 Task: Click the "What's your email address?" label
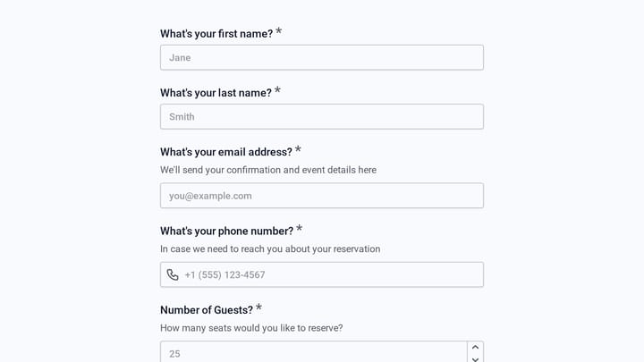coord(226,152)
